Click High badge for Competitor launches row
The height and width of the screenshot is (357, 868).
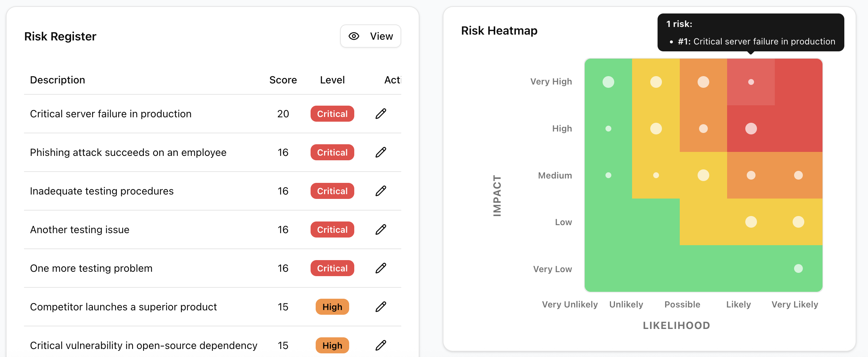(x=332, y=307)
